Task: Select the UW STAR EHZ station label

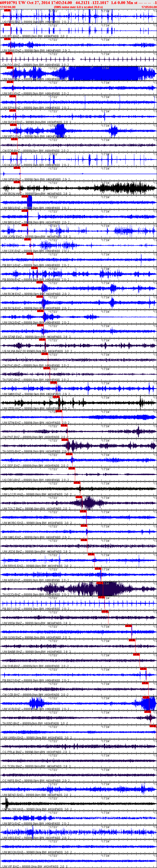Action: pyautogui.click(x=37, y=337)
